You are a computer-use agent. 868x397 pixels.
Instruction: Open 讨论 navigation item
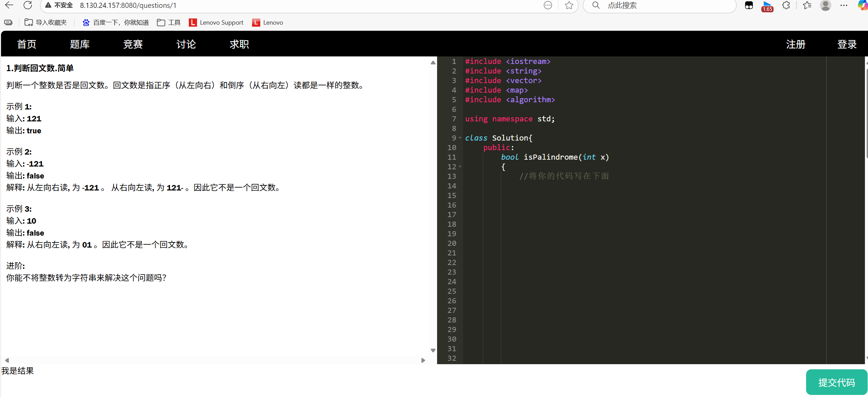(x=186, y=44)
